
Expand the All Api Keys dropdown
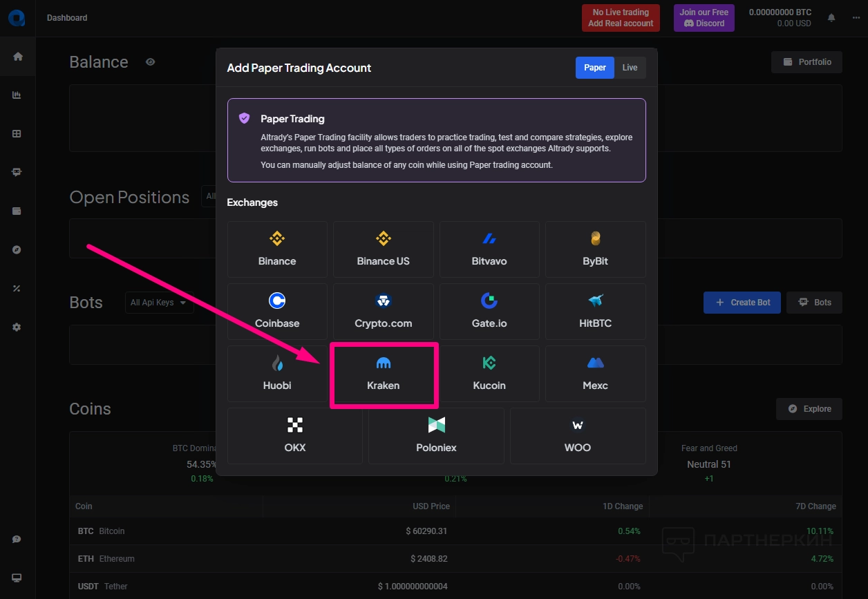(158, 303)
